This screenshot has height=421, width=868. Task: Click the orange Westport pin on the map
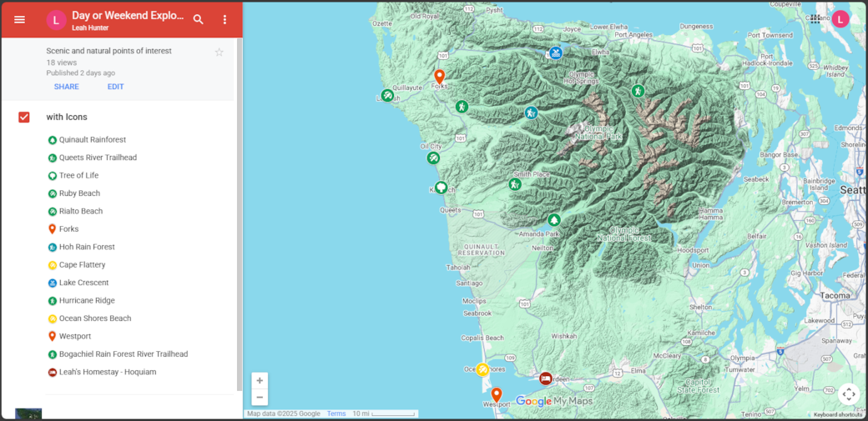pyautogui.click(x=497, y=395)
